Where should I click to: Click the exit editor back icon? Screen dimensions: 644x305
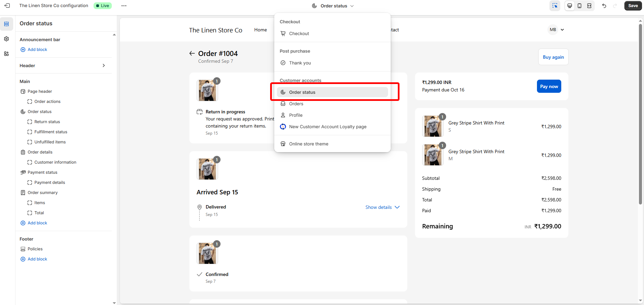pos(7,6)
